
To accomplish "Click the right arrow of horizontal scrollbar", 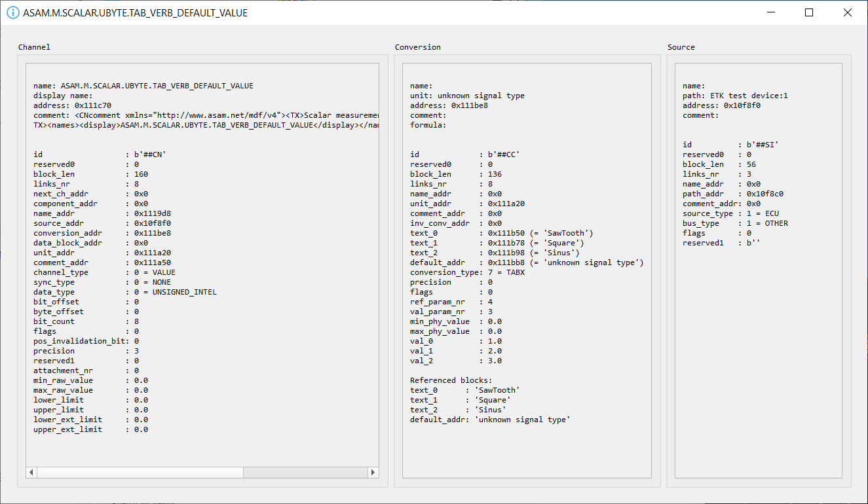I will pos(373,472).
